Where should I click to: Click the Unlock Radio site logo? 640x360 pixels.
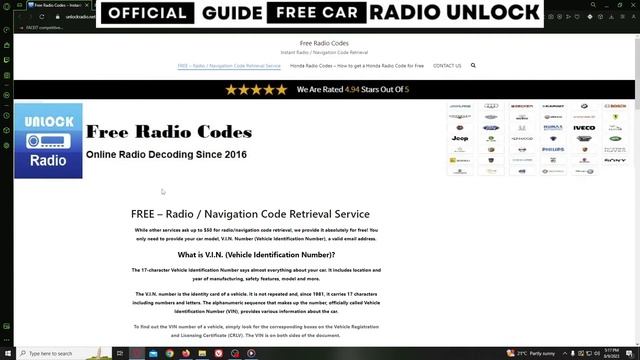click(48, 141)
